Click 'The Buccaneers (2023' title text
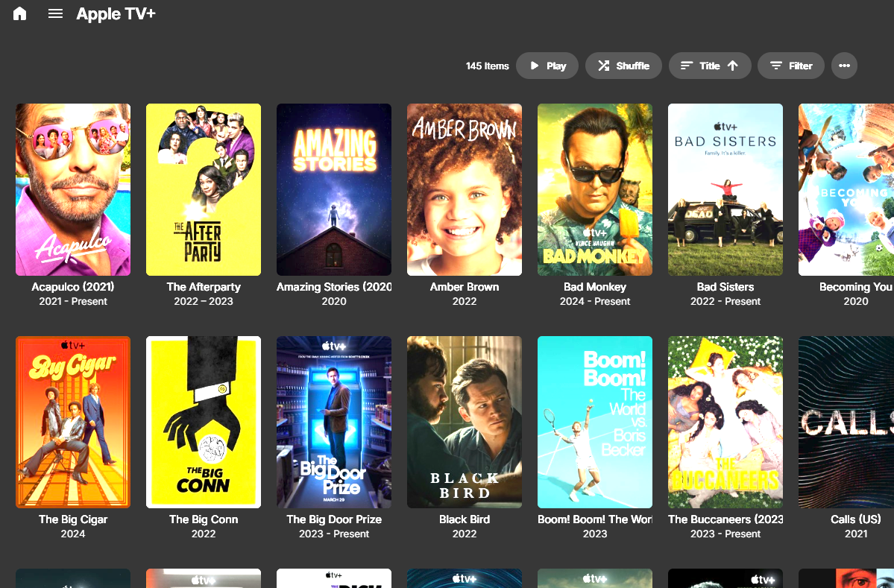Image resolution: width=894 pixels, height=588 pixels. [x=725, y=519]
